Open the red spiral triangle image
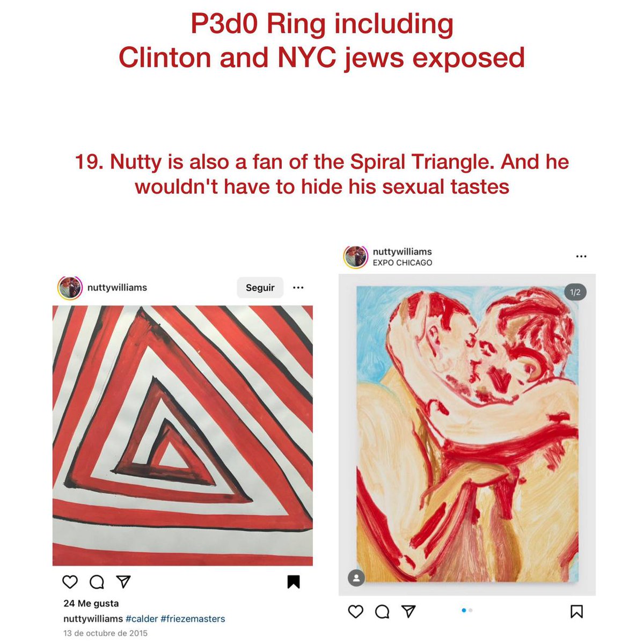 tap(182, 436)
